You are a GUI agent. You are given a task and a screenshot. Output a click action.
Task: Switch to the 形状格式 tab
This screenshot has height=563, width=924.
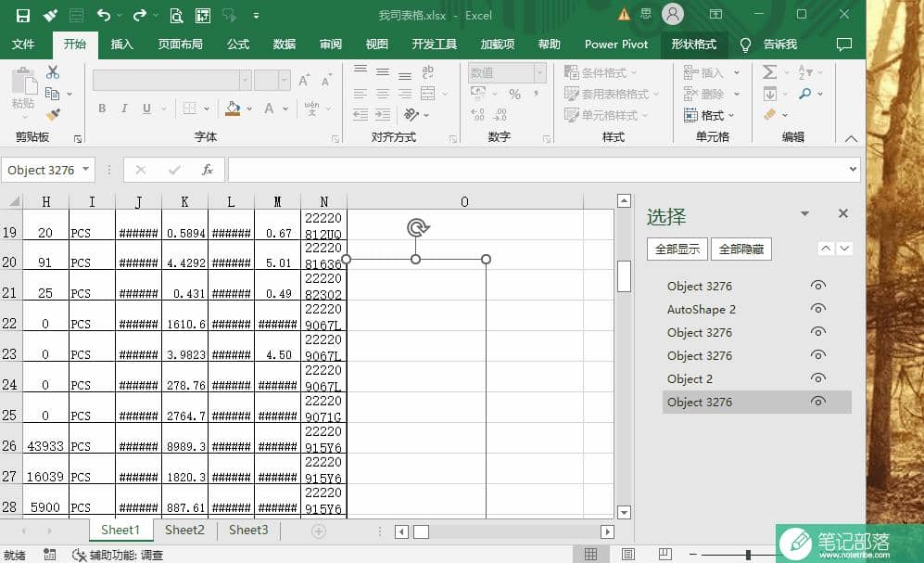693,45
